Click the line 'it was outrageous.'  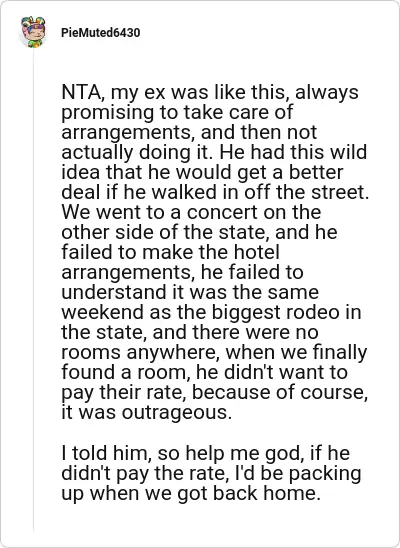click(x=147, y=412)
